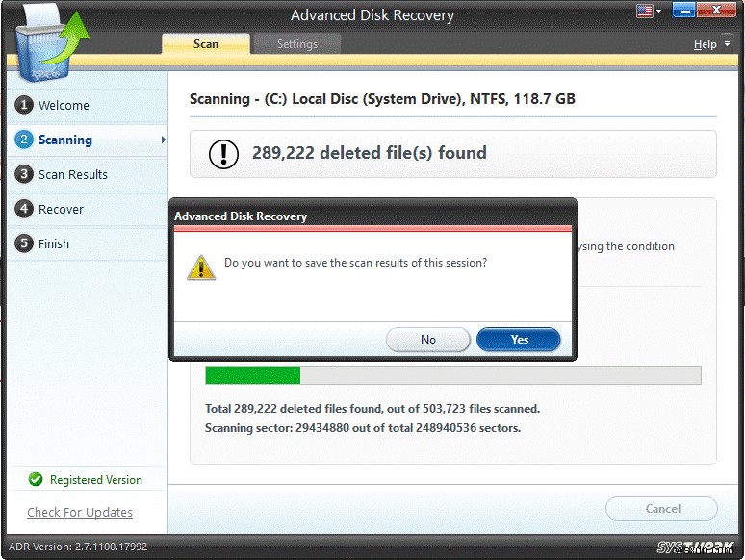Click the green scan progress bar
The width and height of the screenshot is (745, 560).
coord(253,375)
